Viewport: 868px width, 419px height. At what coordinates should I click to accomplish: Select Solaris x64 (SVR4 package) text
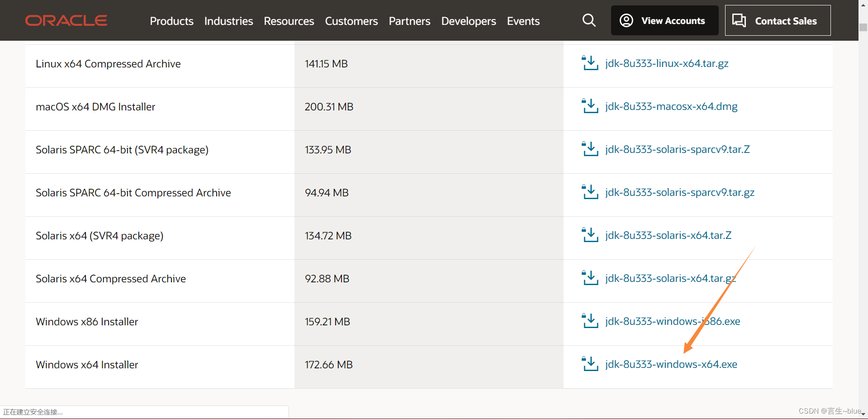[100, 236]
